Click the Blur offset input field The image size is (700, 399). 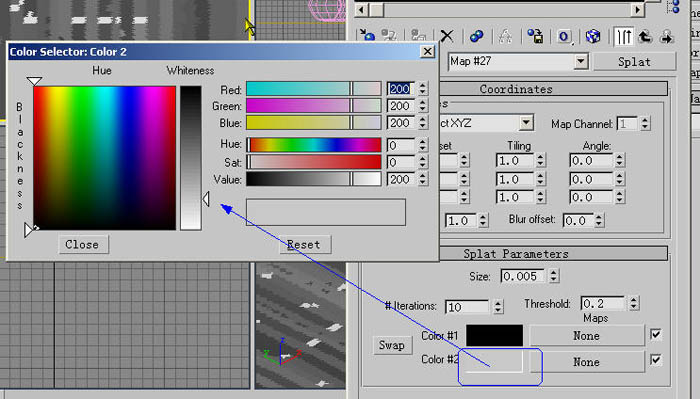pos(578,220)
